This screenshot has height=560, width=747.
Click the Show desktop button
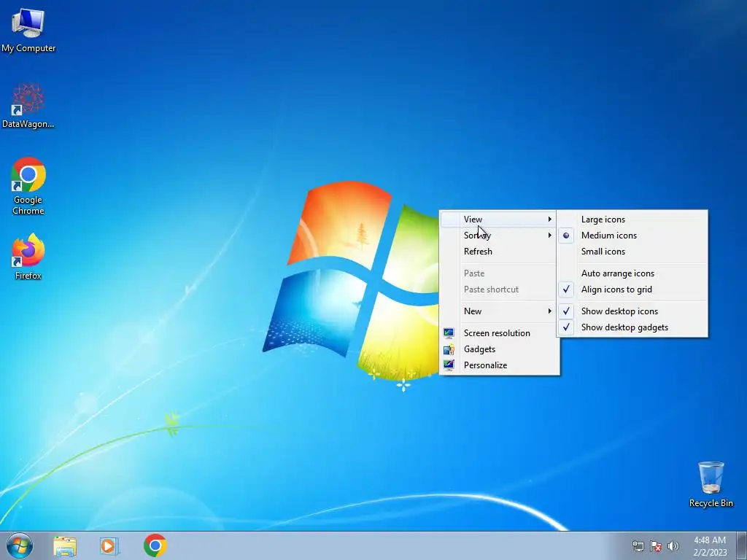pyautogui.click(x=742, y=545)
